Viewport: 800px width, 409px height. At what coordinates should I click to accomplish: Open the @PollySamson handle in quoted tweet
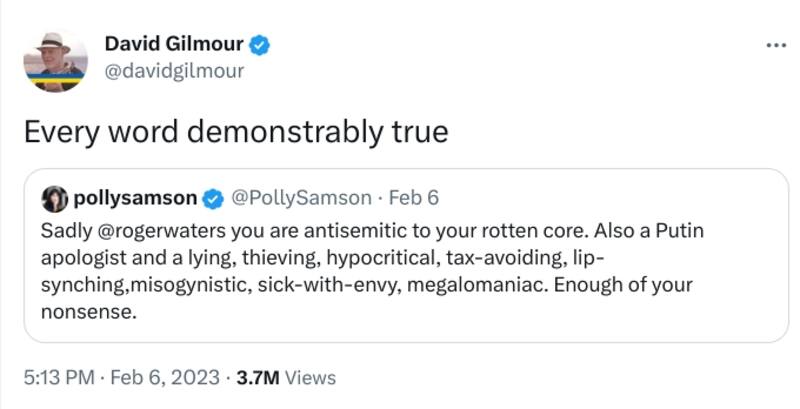click(x=302, y=198)
